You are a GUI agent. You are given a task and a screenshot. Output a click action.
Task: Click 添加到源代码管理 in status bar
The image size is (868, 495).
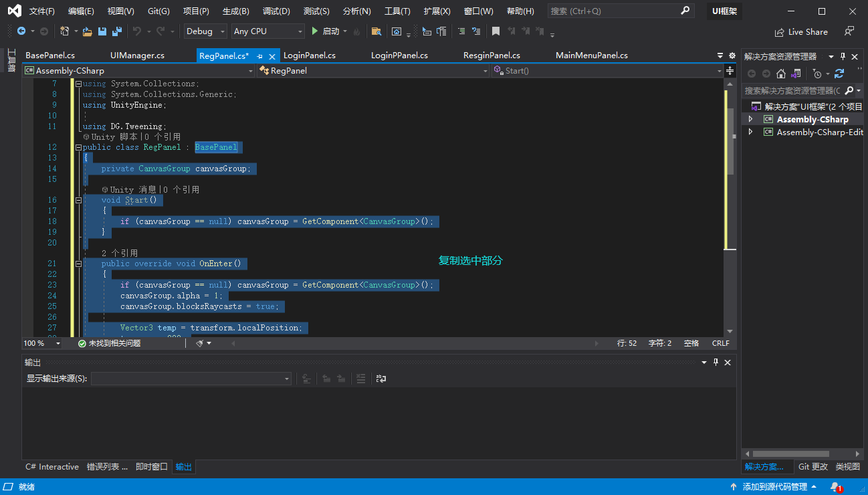(774, 487)
